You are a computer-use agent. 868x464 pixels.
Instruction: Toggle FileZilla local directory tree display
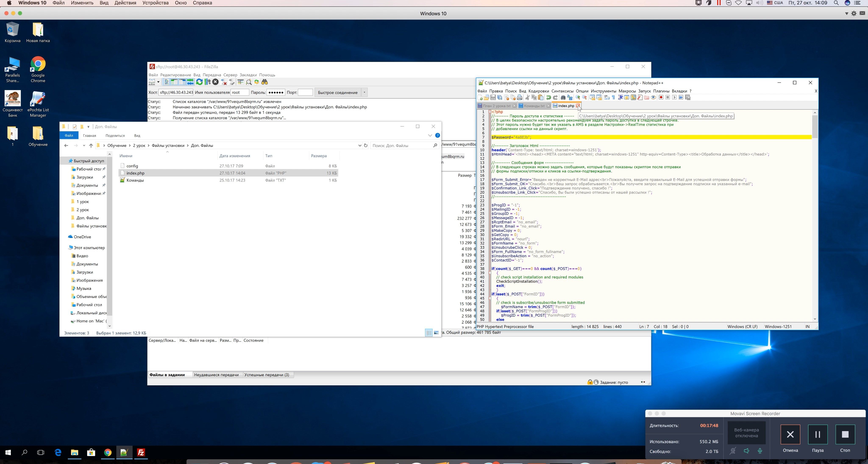click(174, 82)
